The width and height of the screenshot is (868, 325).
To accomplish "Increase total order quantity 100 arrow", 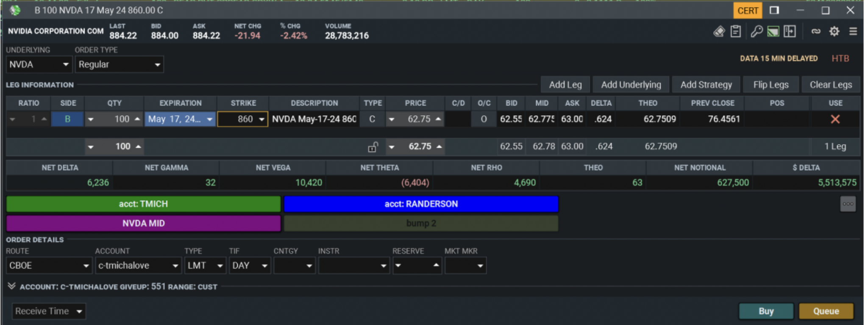I will (x=138, y=146).
